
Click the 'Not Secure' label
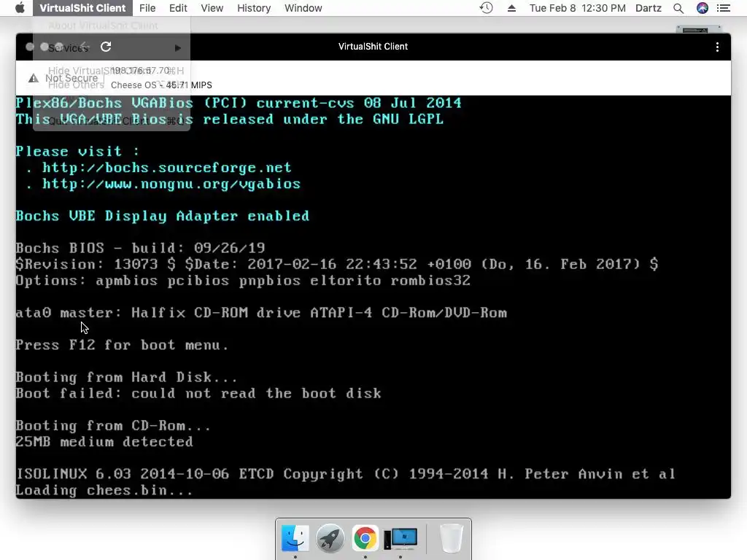point(71,78)
